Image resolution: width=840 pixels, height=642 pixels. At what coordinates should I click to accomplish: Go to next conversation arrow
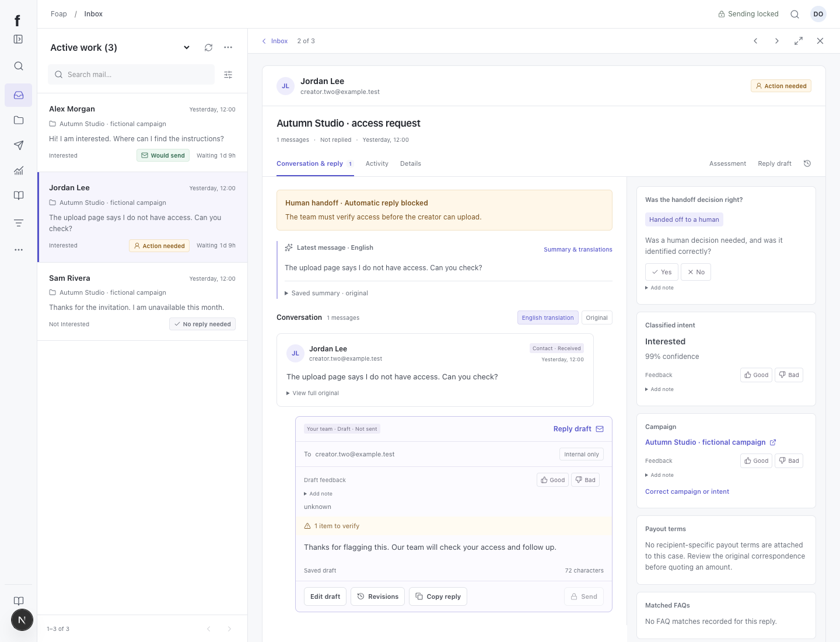point(777,41)
